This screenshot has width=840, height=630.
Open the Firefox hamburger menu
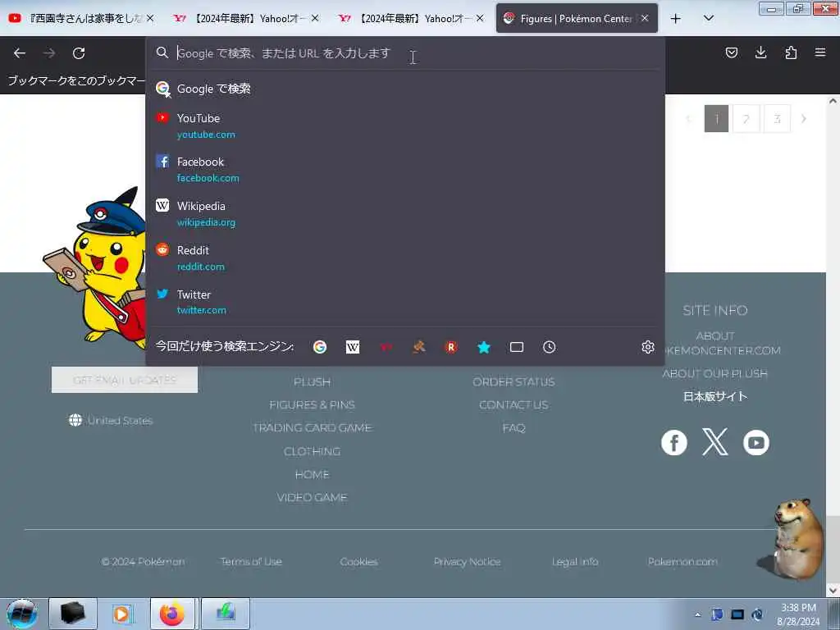(x=820, y=52)
